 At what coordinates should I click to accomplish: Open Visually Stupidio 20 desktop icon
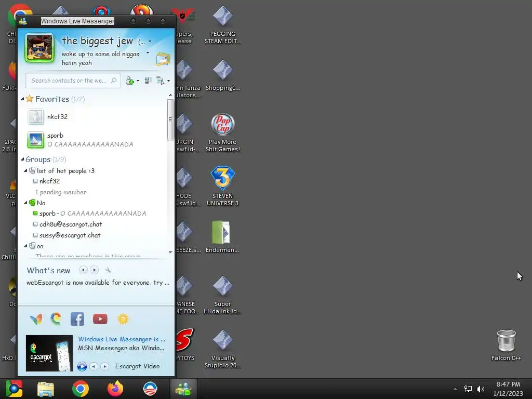click(222, 349)
